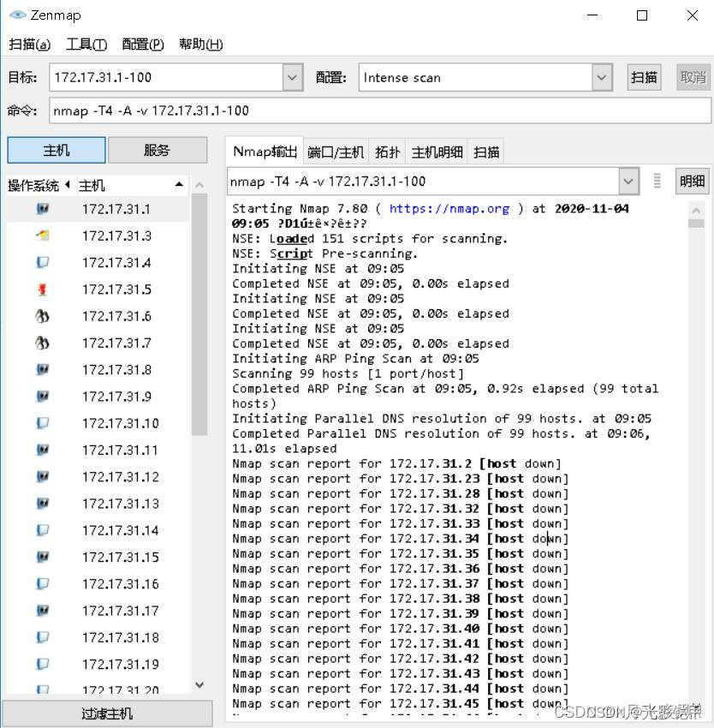Click the 过滤主机 filter hosts button

pyautogui.click(x=107, y=713)
